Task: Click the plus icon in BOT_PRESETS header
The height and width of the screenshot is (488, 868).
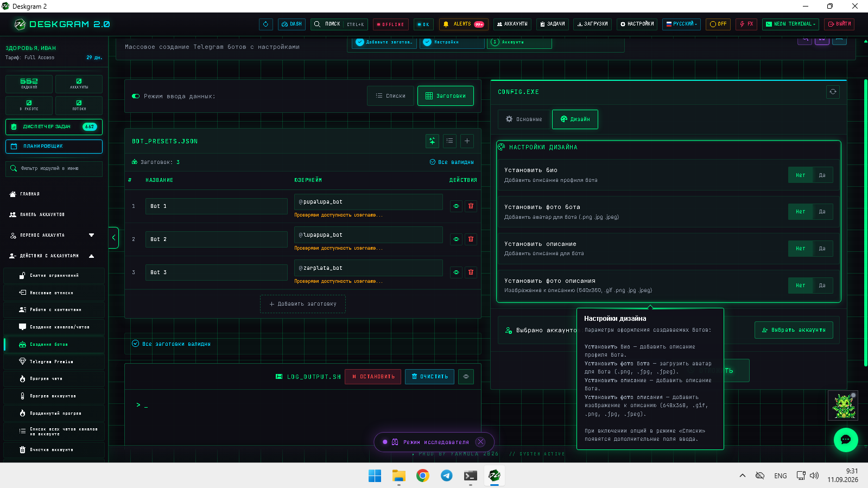Action: [x=467, y=141]
